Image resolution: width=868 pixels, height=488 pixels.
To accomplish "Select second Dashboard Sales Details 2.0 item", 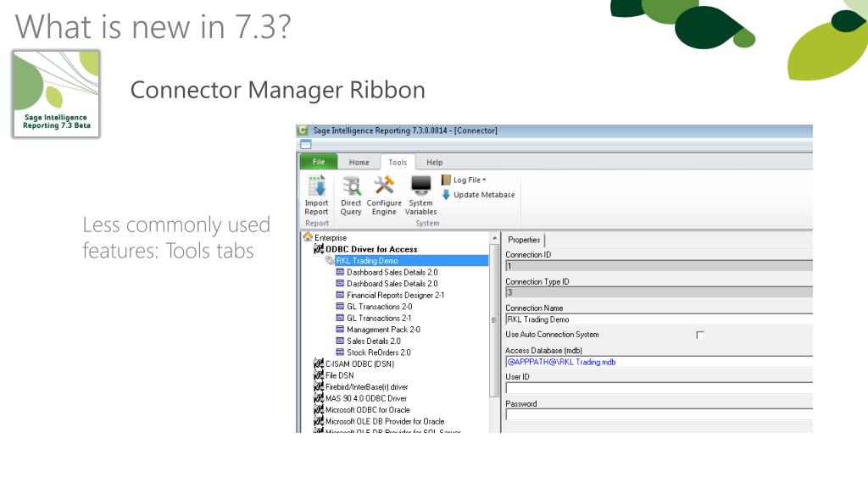I will pos(392,283).
